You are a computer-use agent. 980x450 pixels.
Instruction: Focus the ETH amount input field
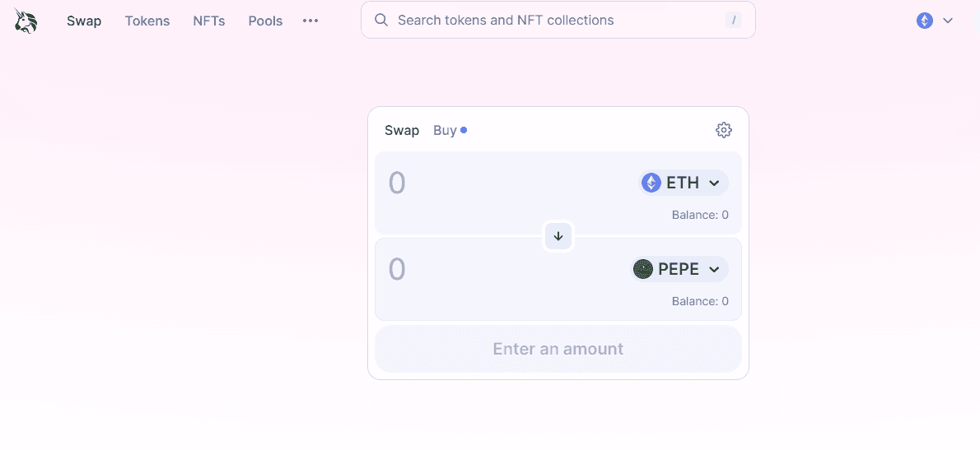click(506, 183)
